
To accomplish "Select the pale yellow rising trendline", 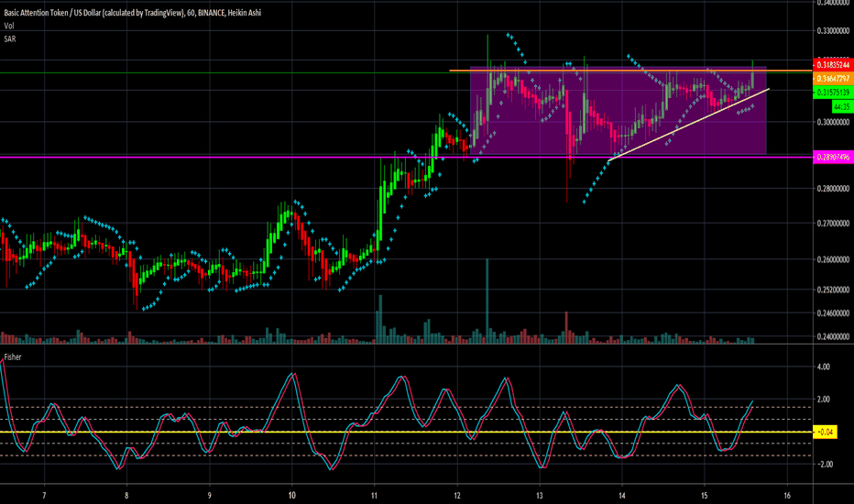I will (x=688, y=125).
